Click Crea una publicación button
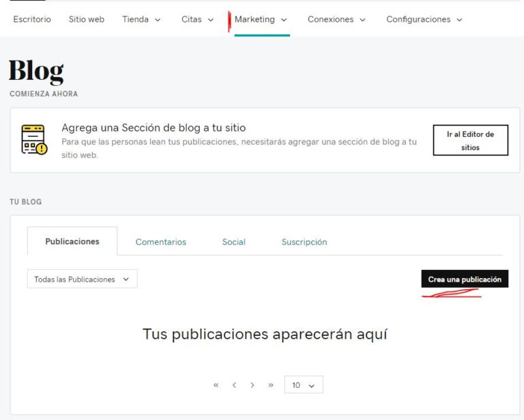 [x=465, y=279]
